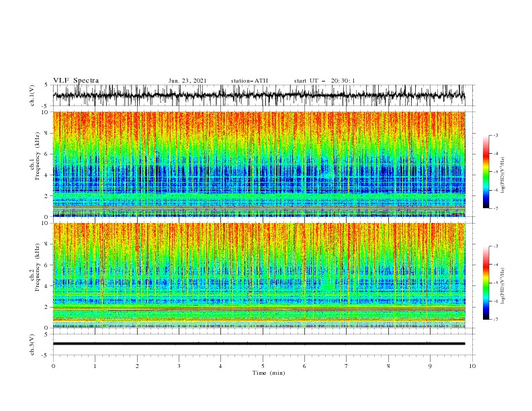This screenshot has height=411, width=532.
Task: Click time axis tick label "7"
Action: coord(347,366)
